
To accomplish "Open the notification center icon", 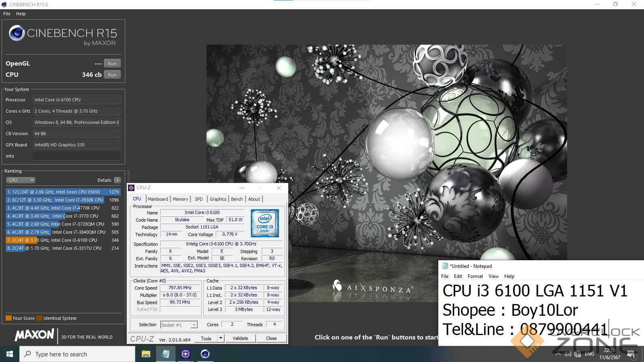I will coord(631,354).
